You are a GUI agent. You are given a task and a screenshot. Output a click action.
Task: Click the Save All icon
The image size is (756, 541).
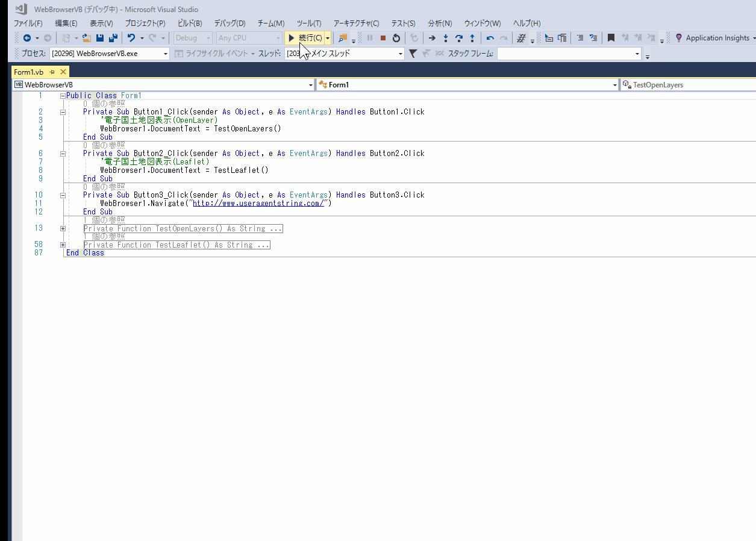(113, 38)
